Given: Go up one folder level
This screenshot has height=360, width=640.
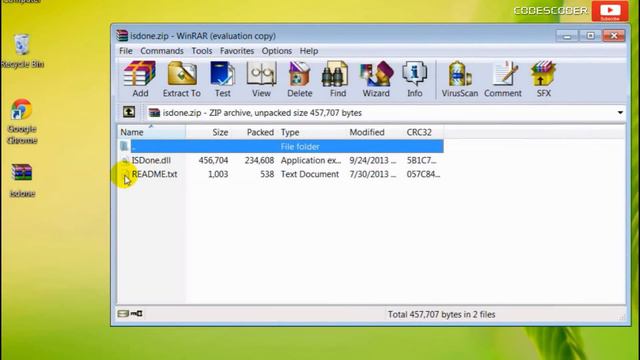Looking at the screenshot, I should coord(129,112).
